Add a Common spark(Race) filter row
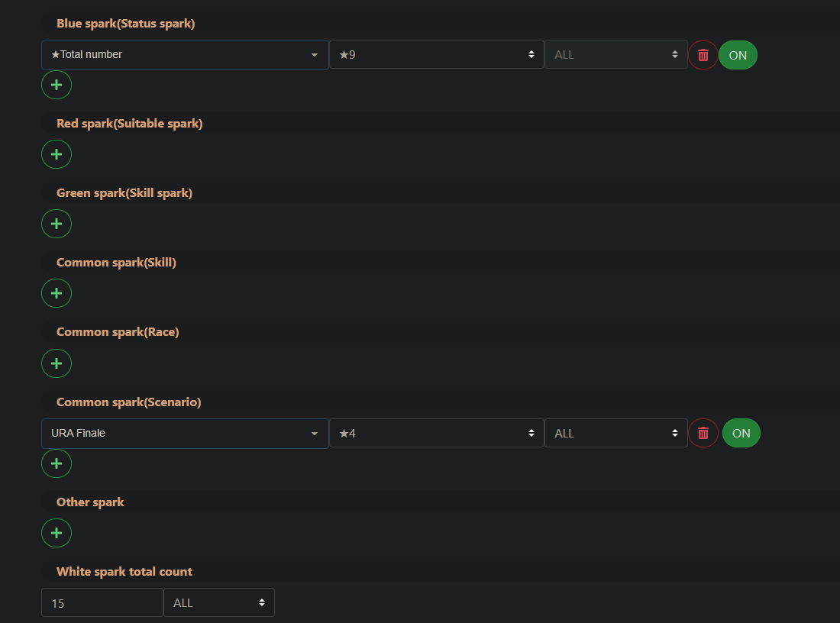Screen dimensions: 840x623 (57, 363)
